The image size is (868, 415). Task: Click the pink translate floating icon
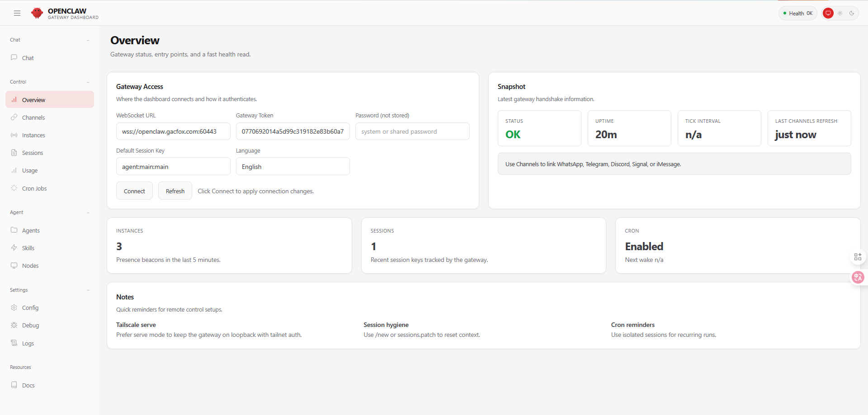(x=858, y=277)
